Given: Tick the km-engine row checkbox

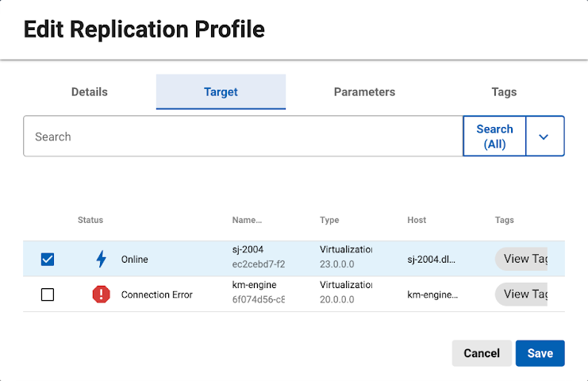Looking at the screenshot, I should 48,294.
